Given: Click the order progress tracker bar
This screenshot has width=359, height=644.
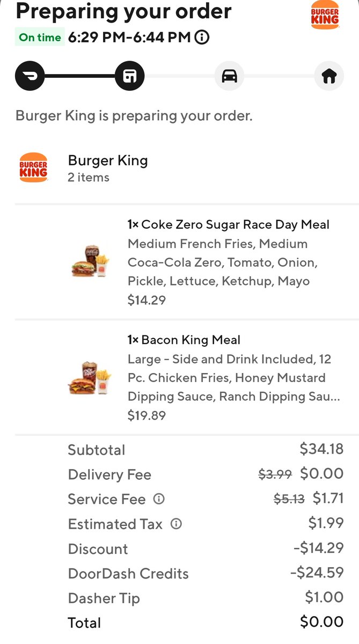Looking at the screenshot, I should [x=179, y=76].
